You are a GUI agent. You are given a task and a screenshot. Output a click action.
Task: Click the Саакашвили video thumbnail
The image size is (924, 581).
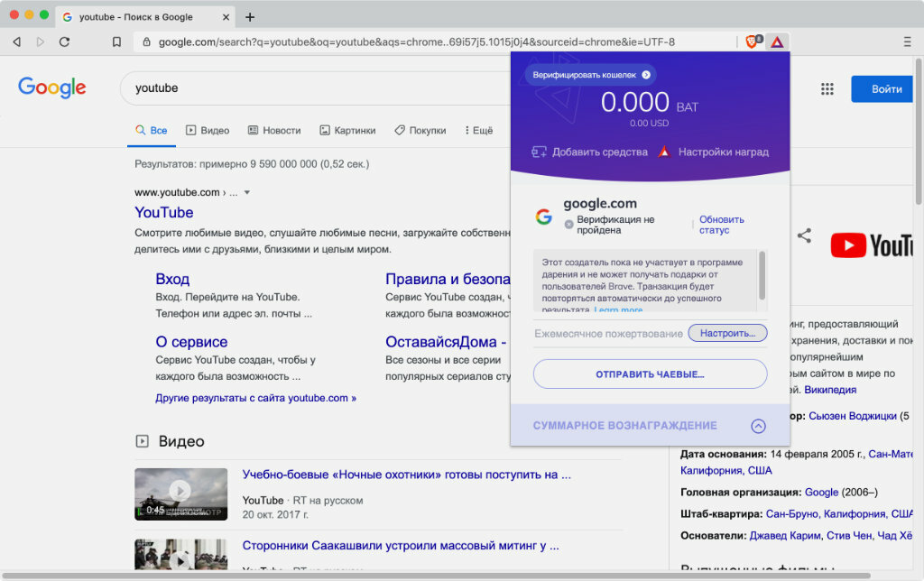pyautogui.click(x=180, y=555)
